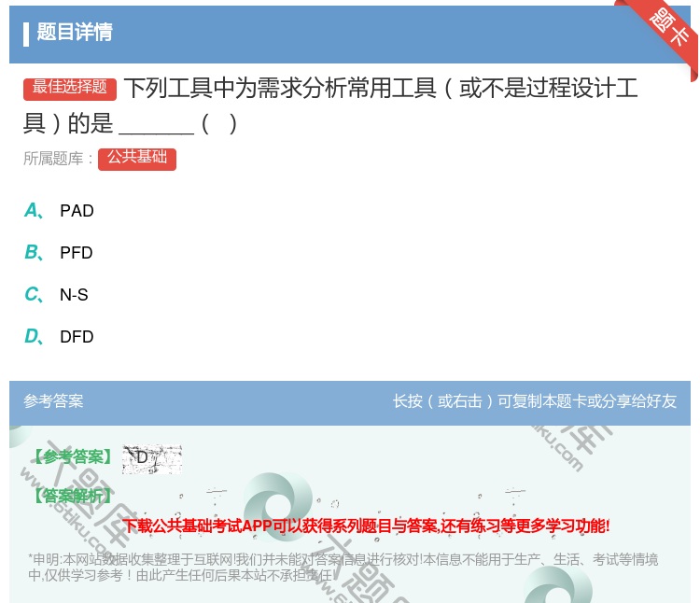Open the red 下载公共基础考试APP promotion link
700x603 pixels.
pos(366,526)
